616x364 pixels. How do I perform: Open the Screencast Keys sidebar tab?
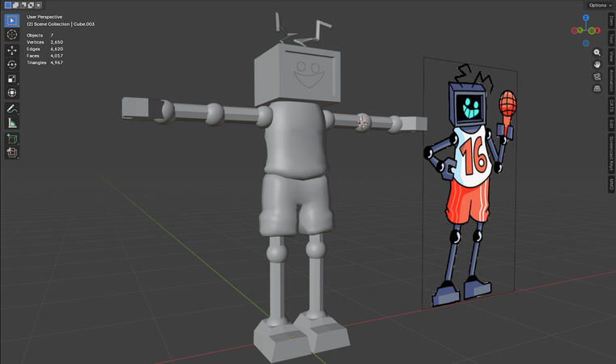click(611, 154)
